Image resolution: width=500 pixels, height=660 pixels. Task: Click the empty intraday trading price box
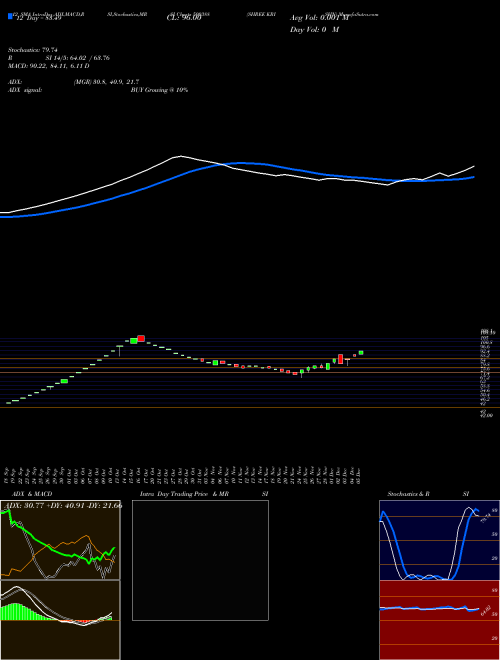(x=200, y=560)
